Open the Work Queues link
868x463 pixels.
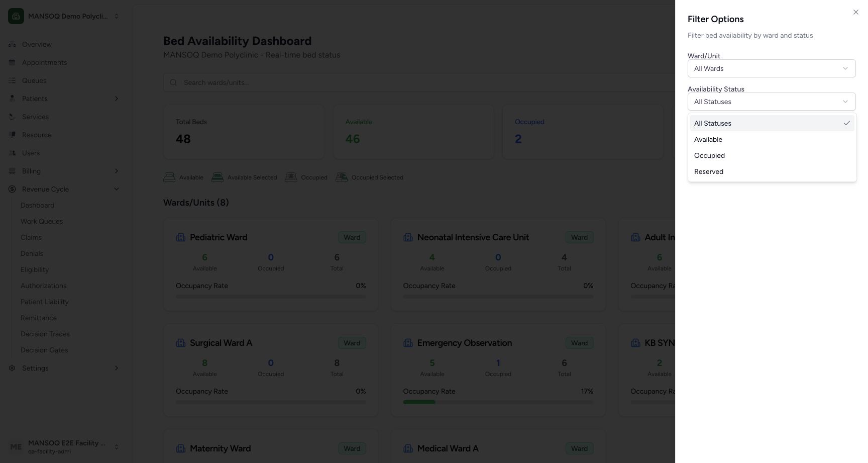(x=42, y=221)
